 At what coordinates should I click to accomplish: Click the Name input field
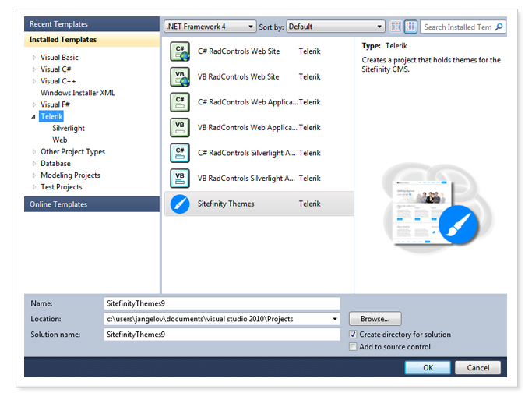click(x=221, y=303)
